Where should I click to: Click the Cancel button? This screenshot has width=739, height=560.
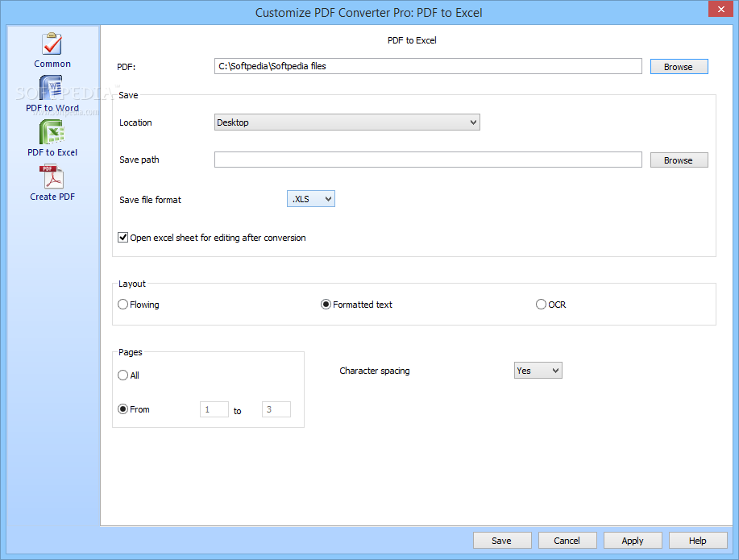(x=567, y=541)
